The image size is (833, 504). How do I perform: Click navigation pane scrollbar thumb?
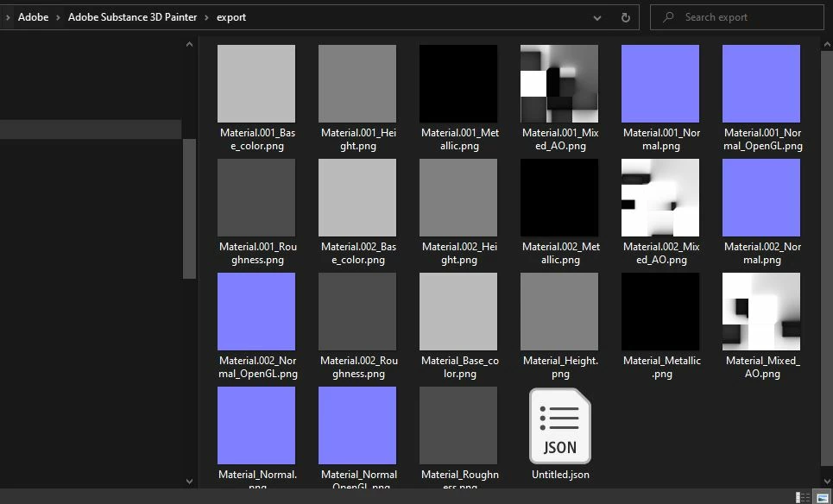[x=189, y=209]
